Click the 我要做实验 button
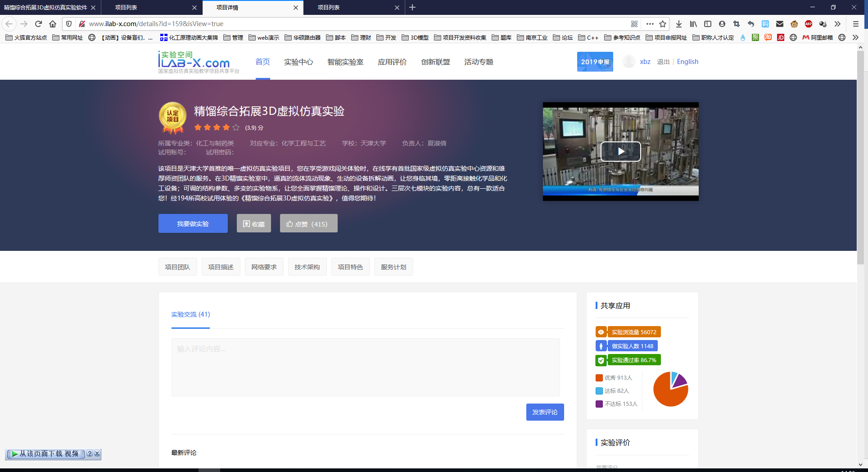 click(x=193, y=223)
